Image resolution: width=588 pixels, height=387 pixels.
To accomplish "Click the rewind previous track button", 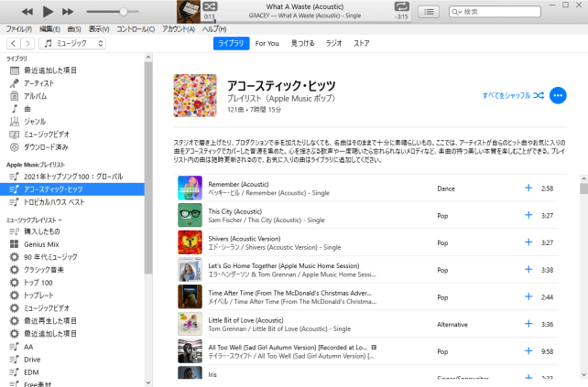I will click(27, 12).
